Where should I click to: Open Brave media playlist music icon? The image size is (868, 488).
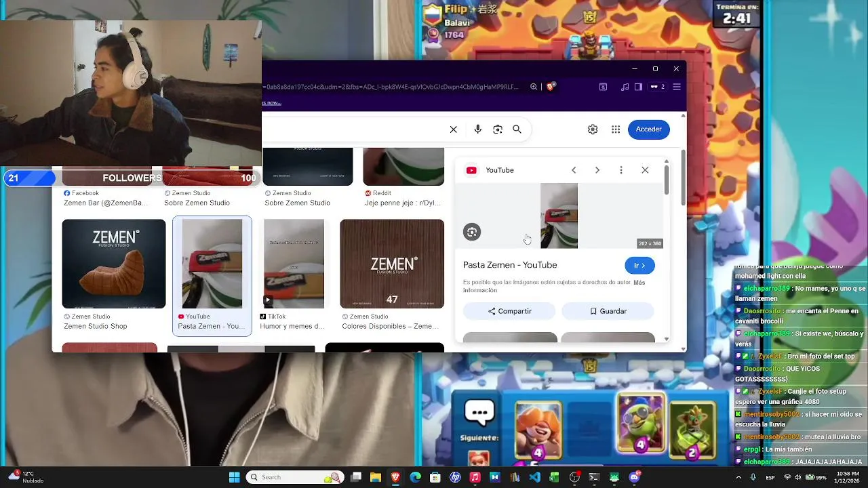tap(625, 87)
